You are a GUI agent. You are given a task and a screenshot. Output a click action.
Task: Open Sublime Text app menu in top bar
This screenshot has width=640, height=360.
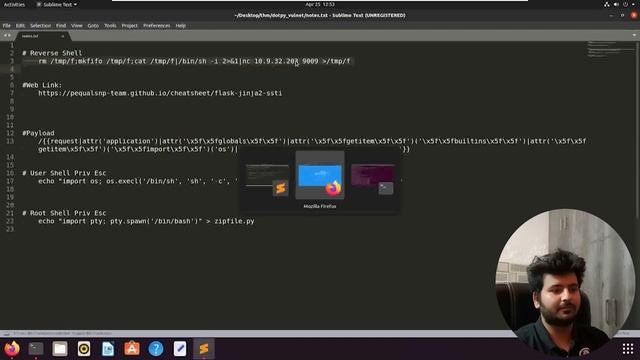(x=56, y=4)
